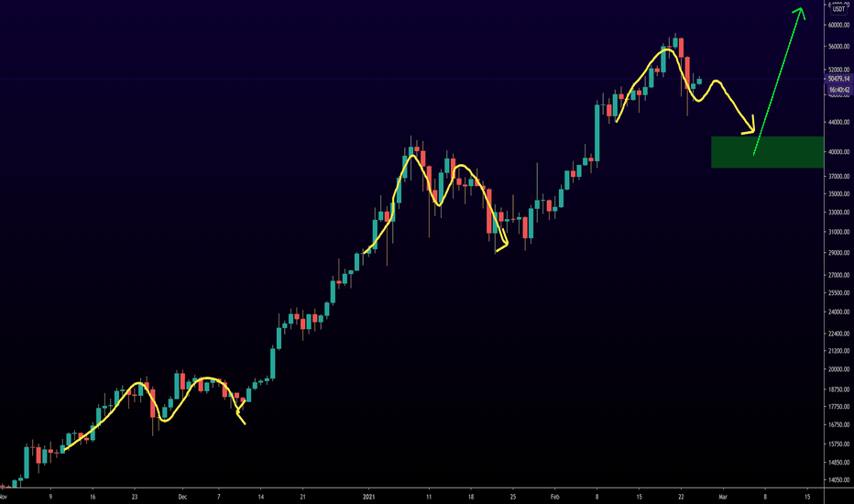The height and width of the screenshot is (504, 854).
Task: Click the 17750.00 price axis label
Action: pos(839,407)
